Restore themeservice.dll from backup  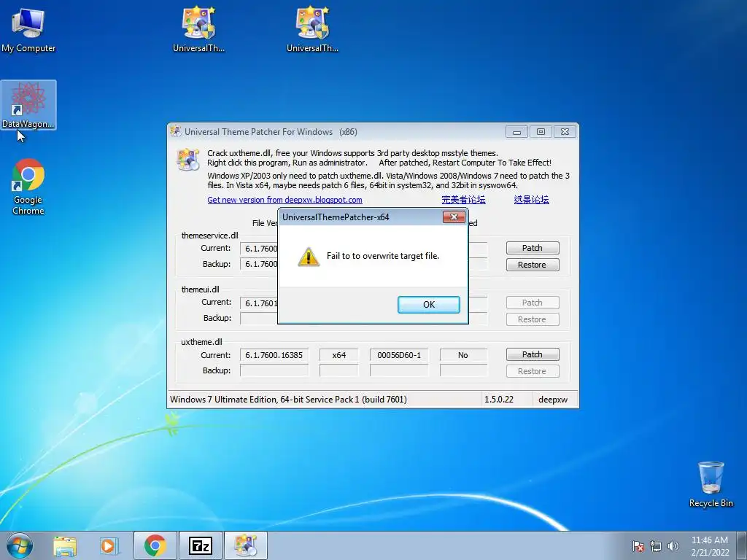532,265
